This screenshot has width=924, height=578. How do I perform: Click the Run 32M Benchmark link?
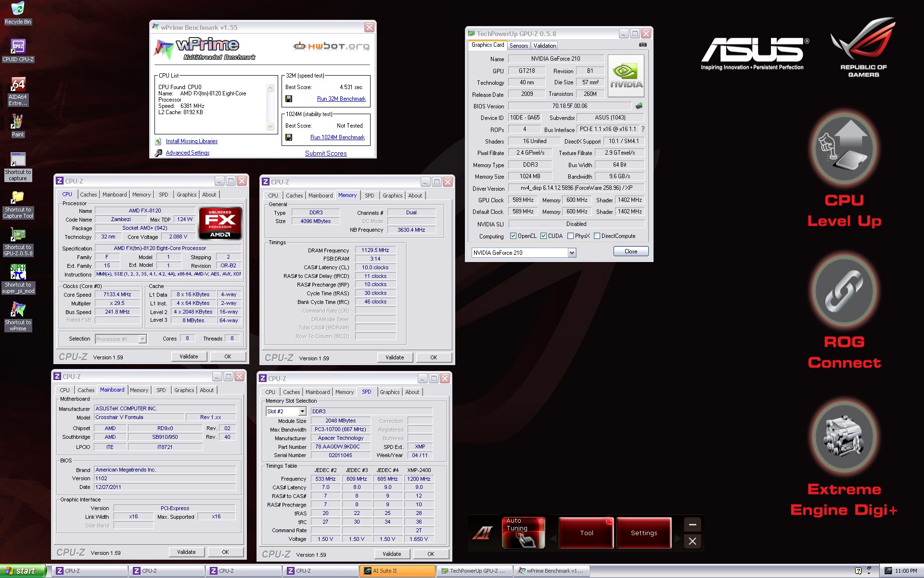pos(341,99)
